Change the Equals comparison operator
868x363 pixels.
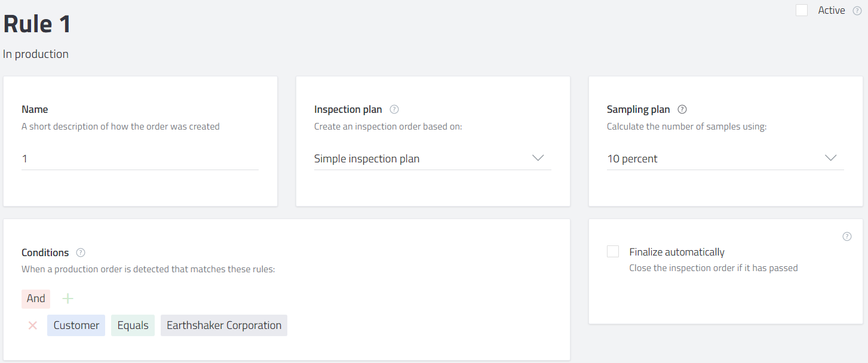133,325
